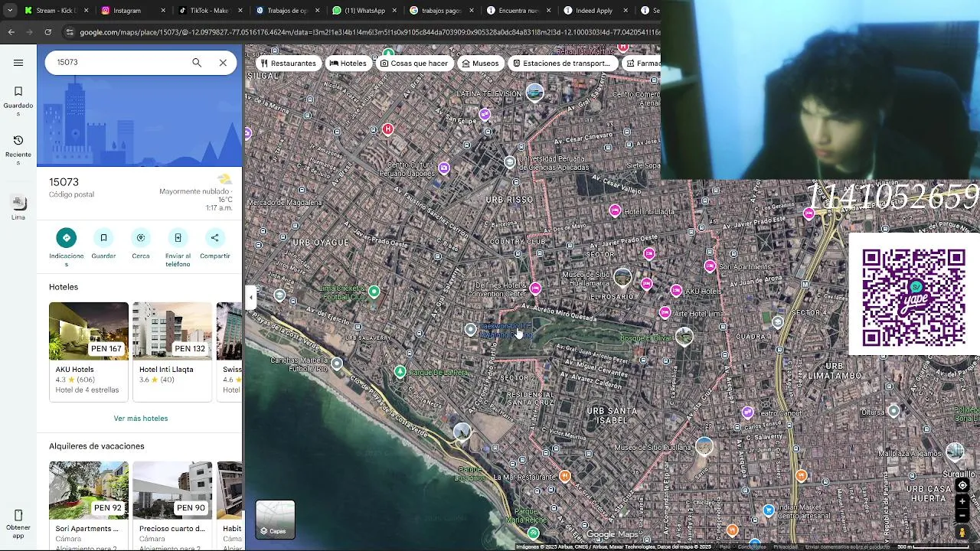This screenshot has height=551, width=980.
Task: Click Museo de Sitio Pucllana pin
Action: click(x=704, y=445)
